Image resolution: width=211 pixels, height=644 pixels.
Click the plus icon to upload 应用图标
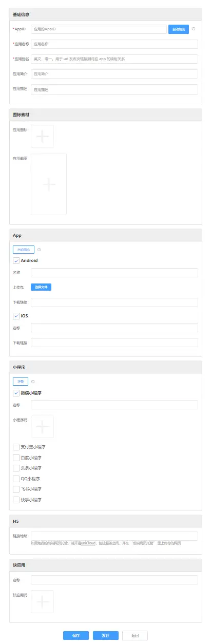click(x=43, y=136)
